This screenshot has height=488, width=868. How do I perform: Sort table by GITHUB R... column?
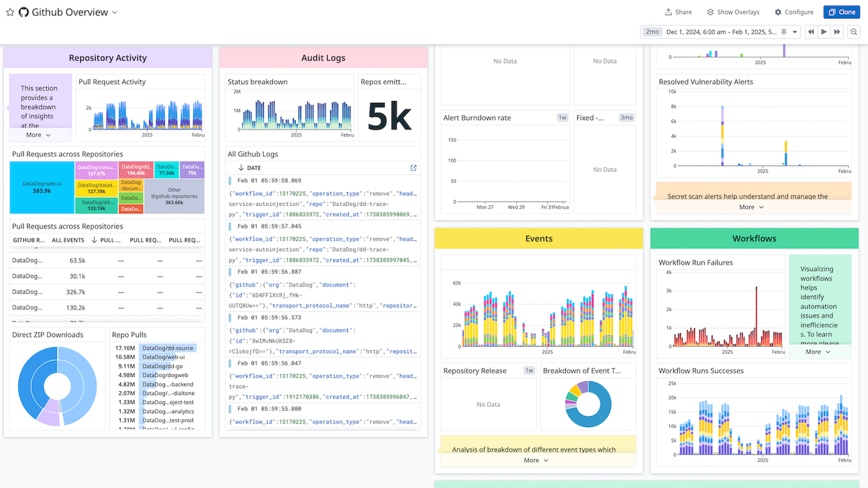click(29, 240)
